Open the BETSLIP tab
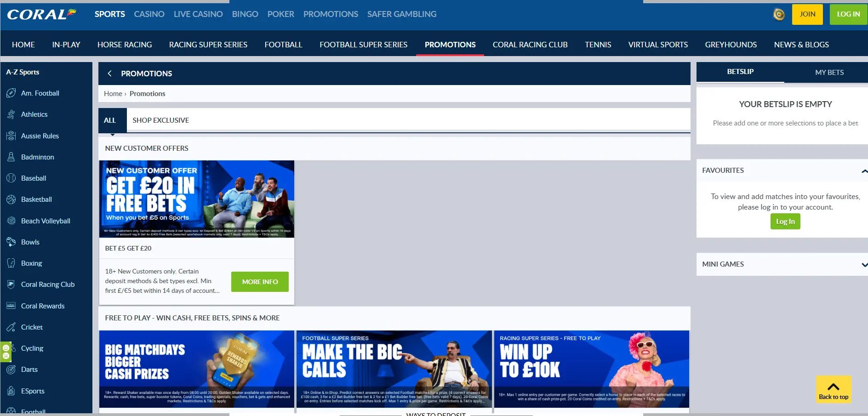This screenshot has width=868, height=416. [740, 72]
